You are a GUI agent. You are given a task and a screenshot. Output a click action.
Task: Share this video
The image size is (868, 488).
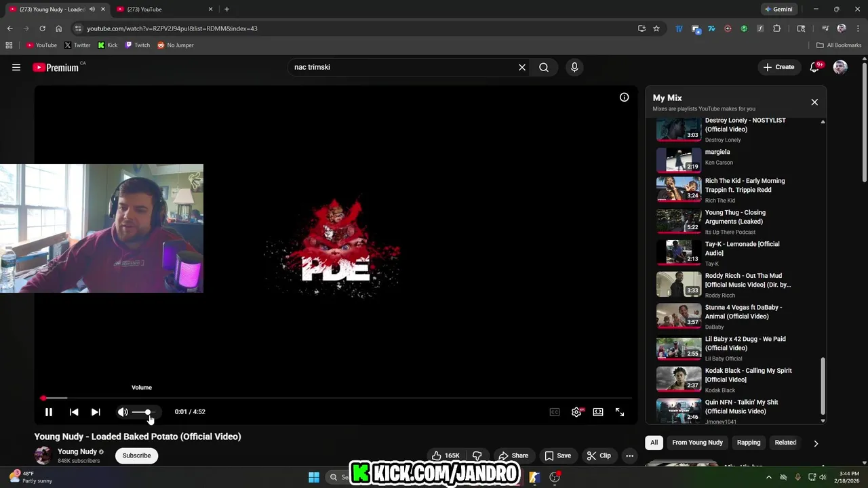pos(513,455)
